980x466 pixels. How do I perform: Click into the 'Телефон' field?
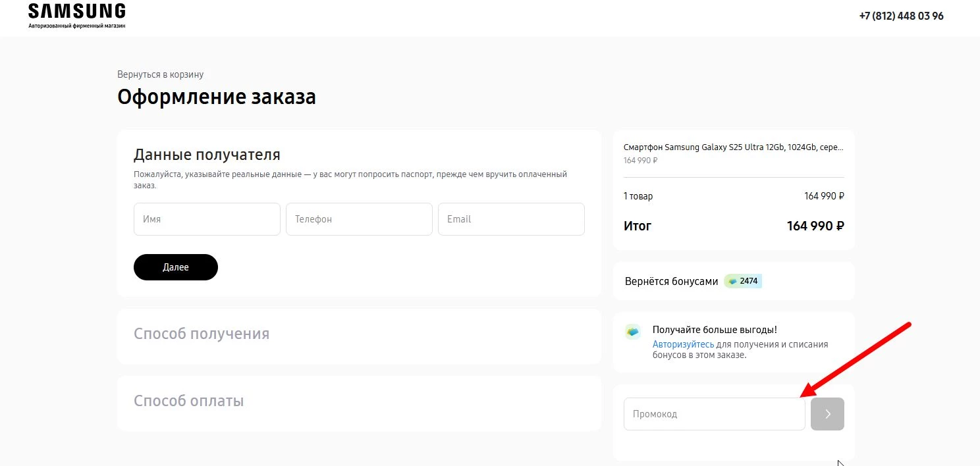pyautogui.click(x=359, y=219)
